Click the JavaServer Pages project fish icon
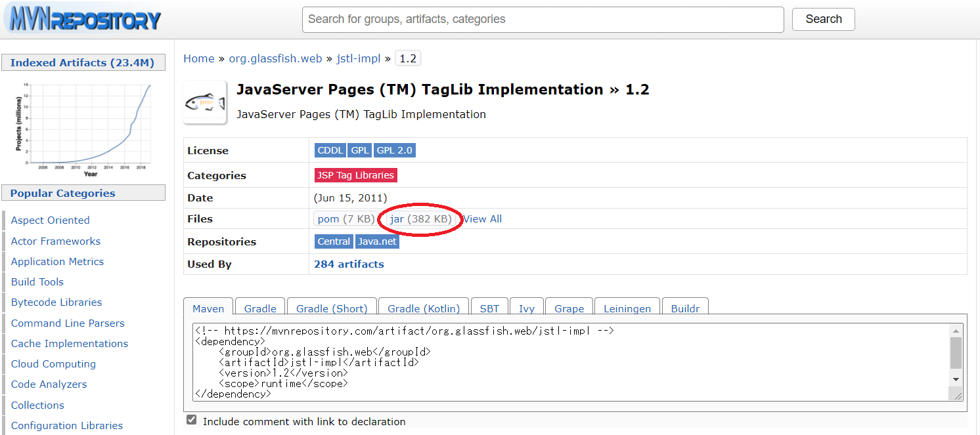 (204, 102)
